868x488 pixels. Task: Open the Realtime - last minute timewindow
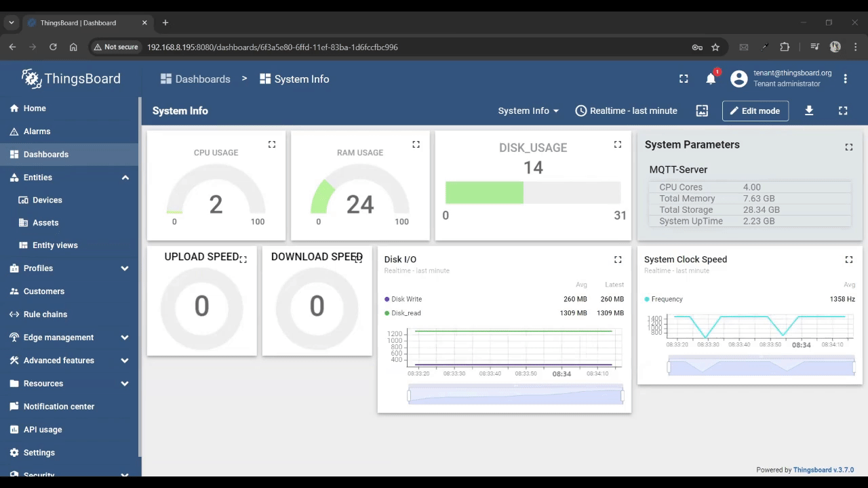click(x=626, y=110)
